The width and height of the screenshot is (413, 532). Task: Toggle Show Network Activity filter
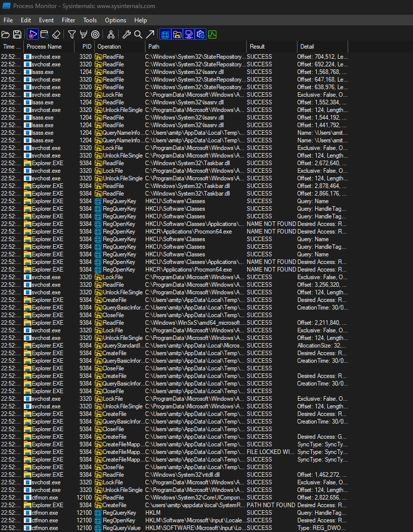pos(189,34)
